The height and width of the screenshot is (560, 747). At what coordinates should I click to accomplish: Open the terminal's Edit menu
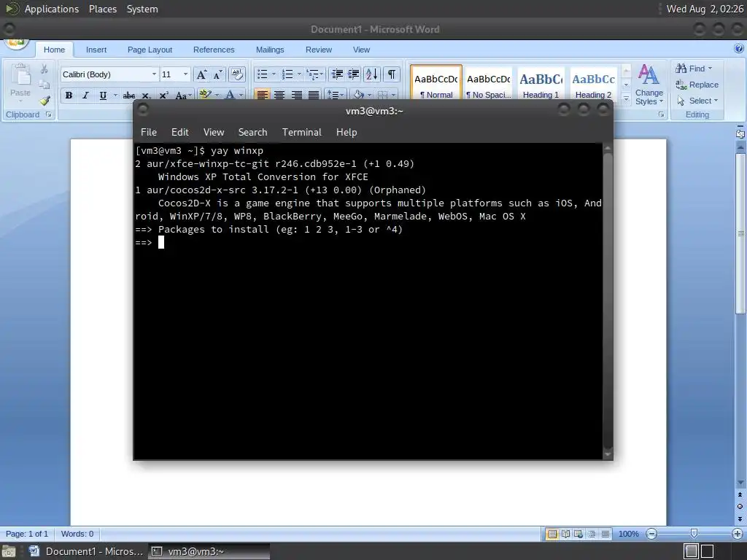179,133
